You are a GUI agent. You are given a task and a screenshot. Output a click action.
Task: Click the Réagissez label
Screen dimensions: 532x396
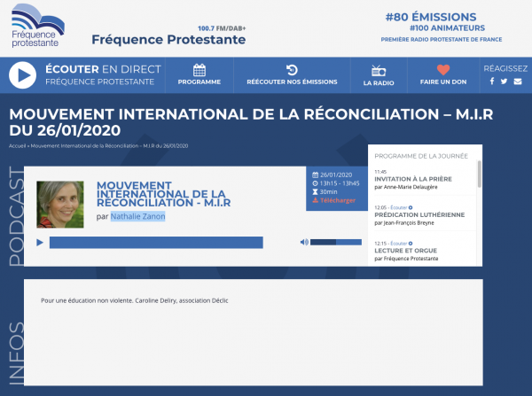[x=505, y=69]
